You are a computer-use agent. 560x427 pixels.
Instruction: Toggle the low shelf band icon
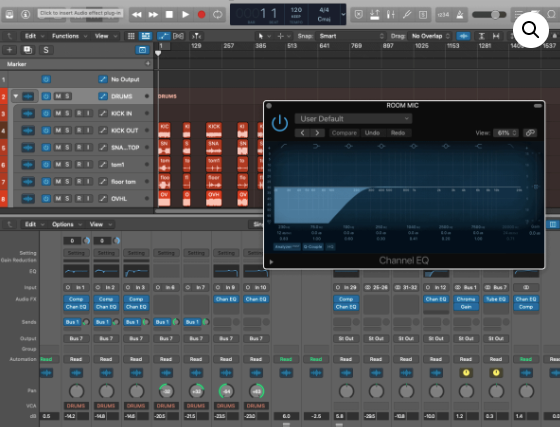[x=316, y=146]
